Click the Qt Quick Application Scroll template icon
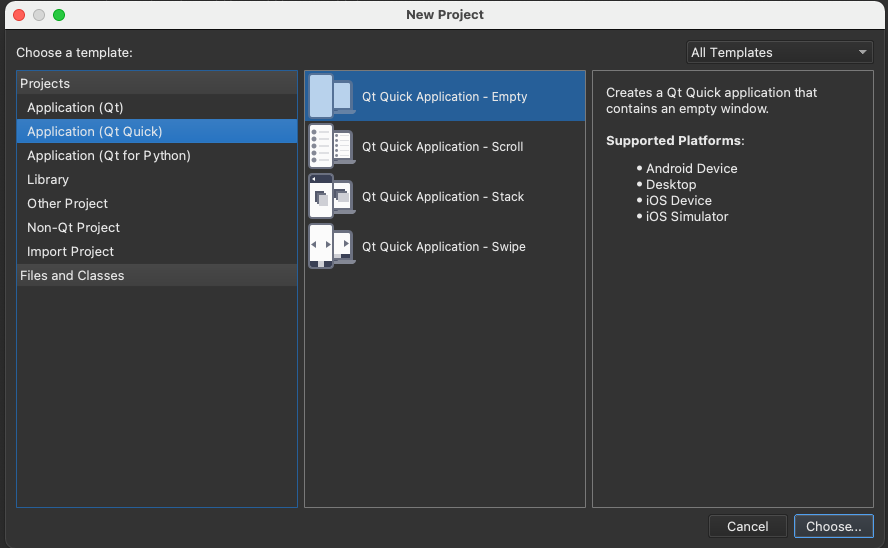The height and width of the screenshot is (548, 888). [x=331, y=147]
